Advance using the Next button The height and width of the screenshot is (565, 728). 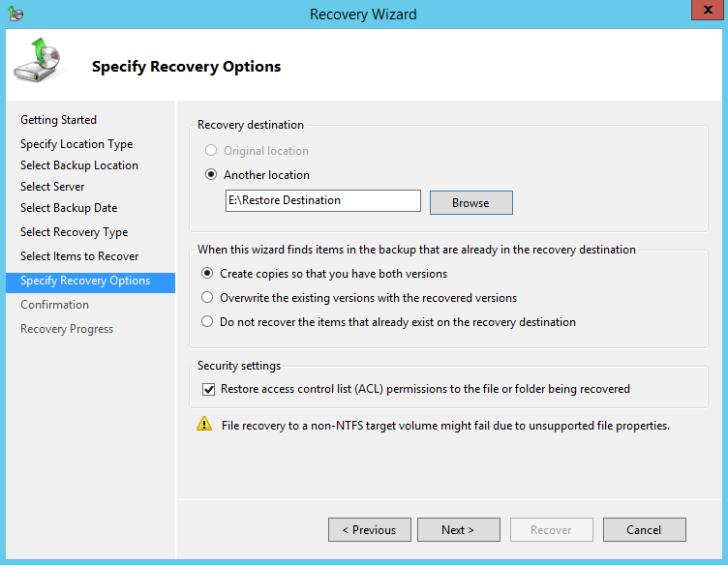[x=458, y=530]
